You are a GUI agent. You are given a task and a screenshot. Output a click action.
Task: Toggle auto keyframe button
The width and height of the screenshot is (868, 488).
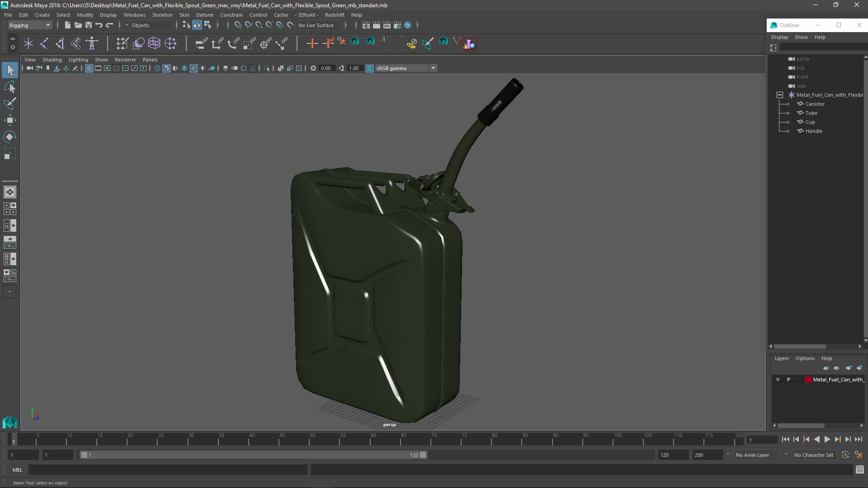(x=845, y=455)
